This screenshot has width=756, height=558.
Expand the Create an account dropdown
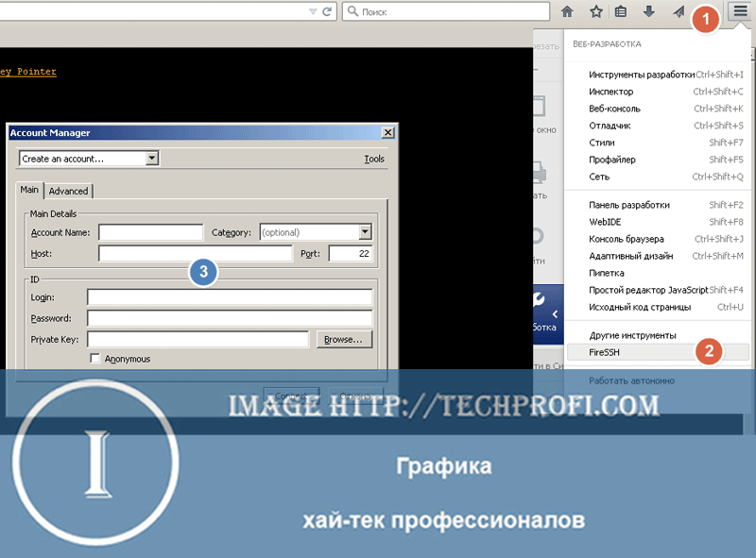152,158
